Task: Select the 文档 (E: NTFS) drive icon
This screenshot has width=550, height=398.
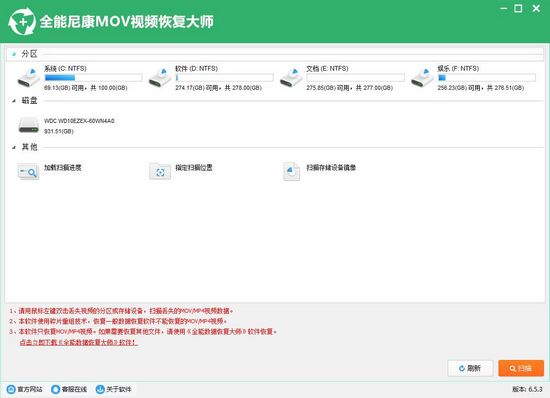Action: [291, 77]
